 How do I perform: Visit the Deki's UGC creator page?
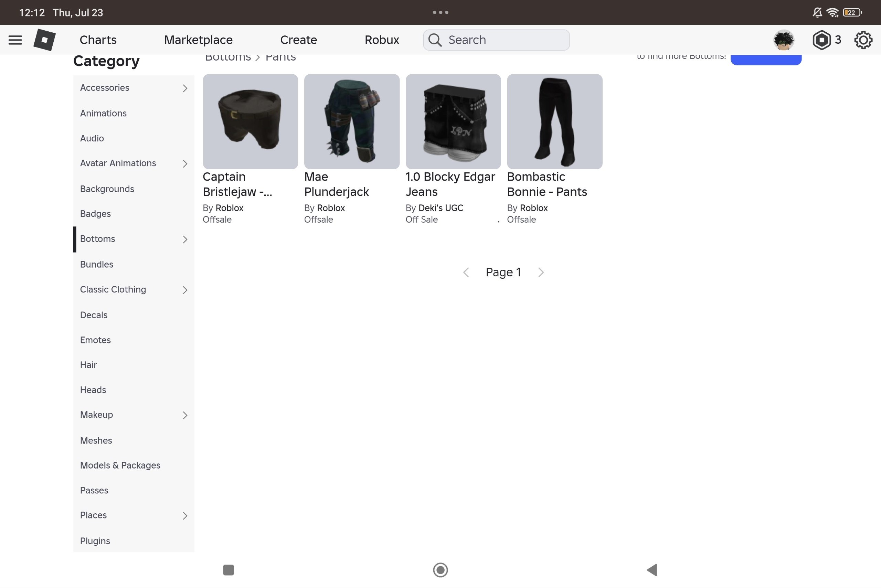[x=441, y=208]
